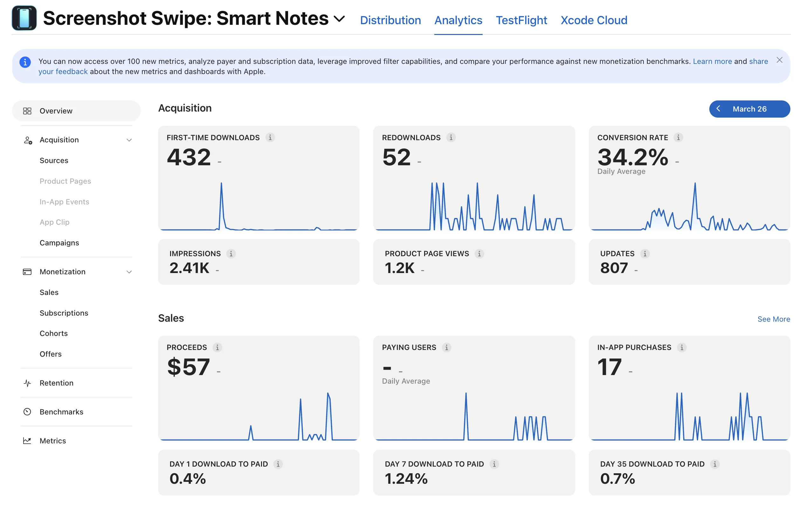Click the Overview grid icon
Screen dimensions: 812x513
point(27,111)
